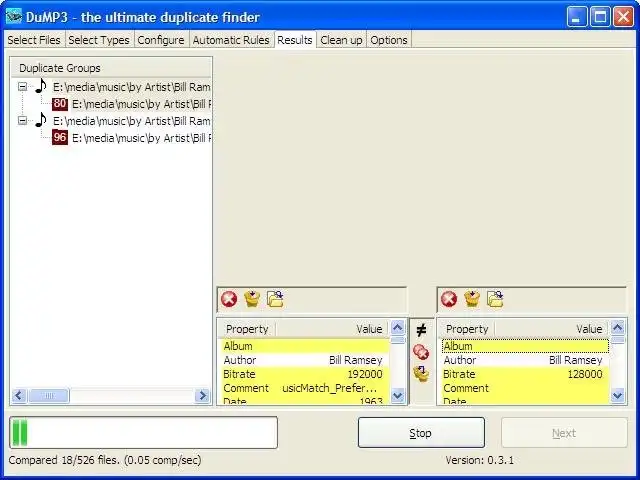Click the double basket icon in middle strip
This screenshot has height=480, width=640.
click(421, 373)
